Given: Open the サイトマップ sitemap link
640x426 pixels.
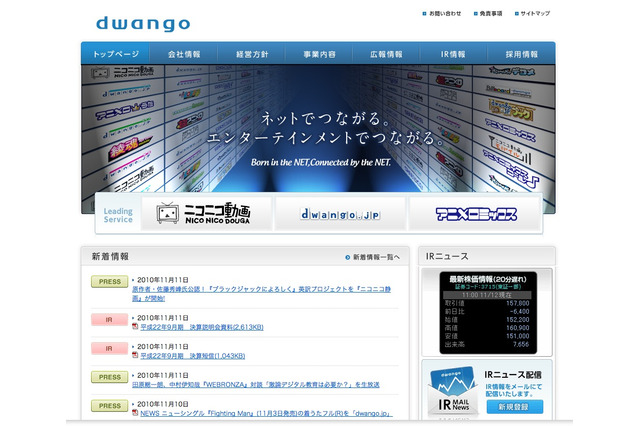Looking at the screenshot, I should (x=535, y=13).
